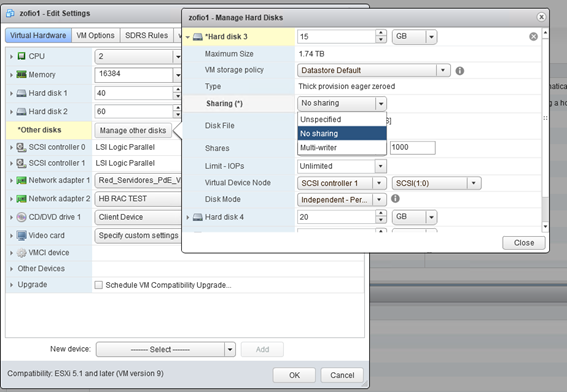Click the CPU count field showing 2
Image resolution: width=567 pixels, height=392 pixels.
134,56
